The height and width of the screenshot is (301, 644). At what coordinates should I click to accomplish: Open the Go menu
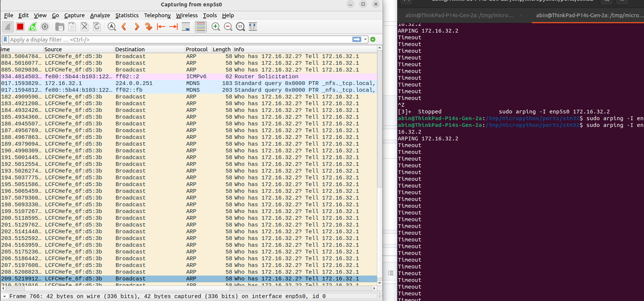(55, 15)
